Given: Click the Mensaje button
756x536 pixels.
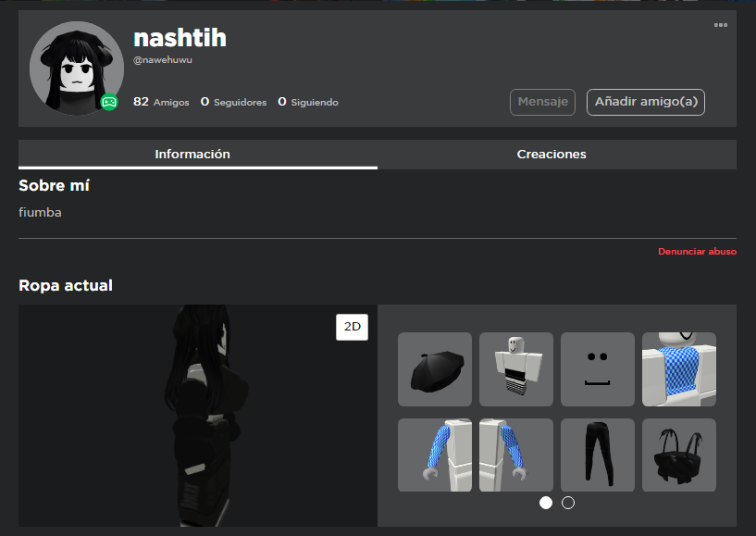Looking at the screenshot, I should click(x=542, y=102).
